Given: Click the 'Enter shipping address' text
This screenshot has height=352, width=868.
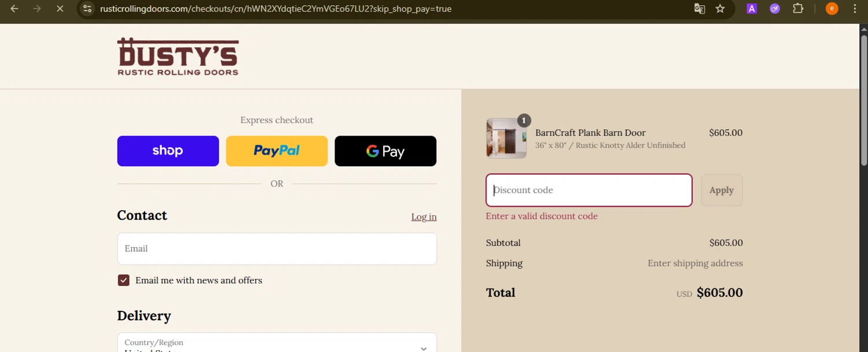Looking at the screenshot, I should pos(695,263).
